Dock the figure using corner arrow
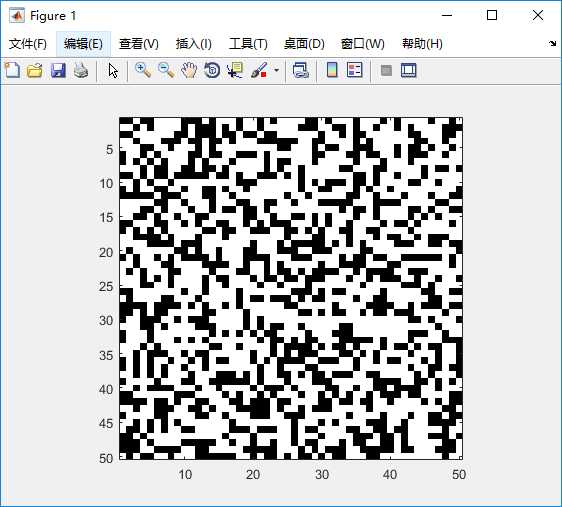 (552, 44)
